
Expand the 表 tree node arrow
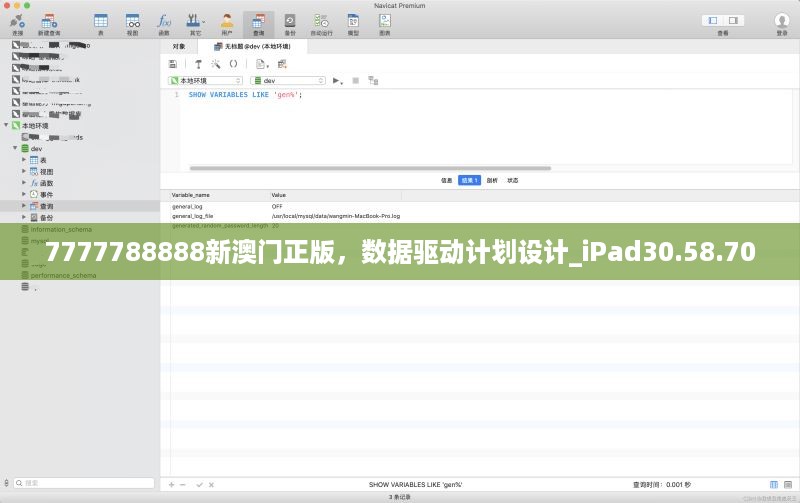pos(24,160)
